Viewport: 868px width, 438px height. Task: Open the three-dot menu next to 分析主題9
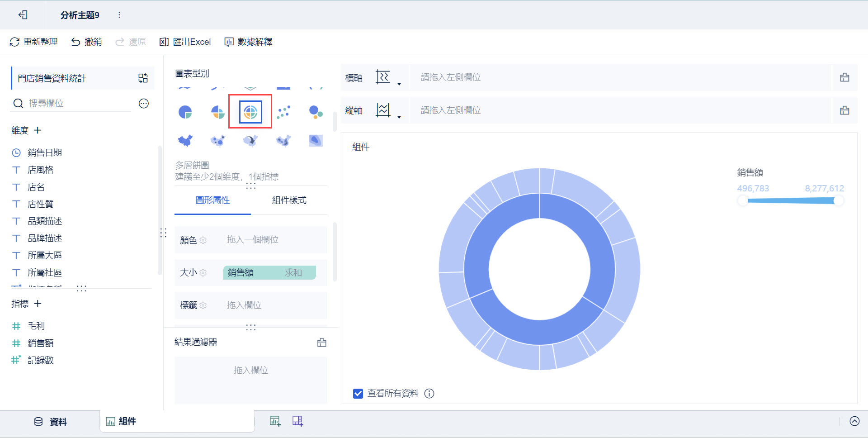tap(119, 15)
